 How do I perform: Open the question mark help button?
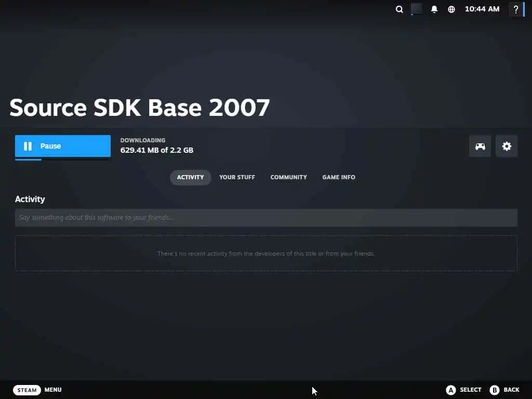coord(516,9)
